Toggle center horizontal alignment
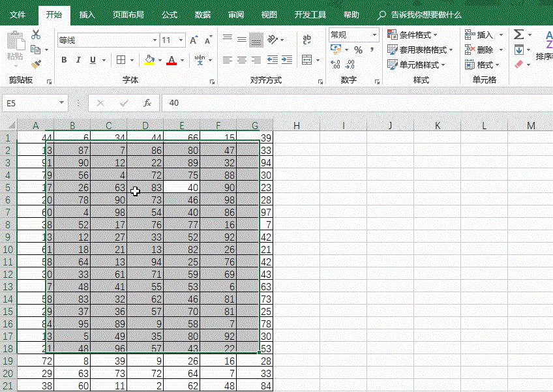553x392 pixels. tap(242, 60)
